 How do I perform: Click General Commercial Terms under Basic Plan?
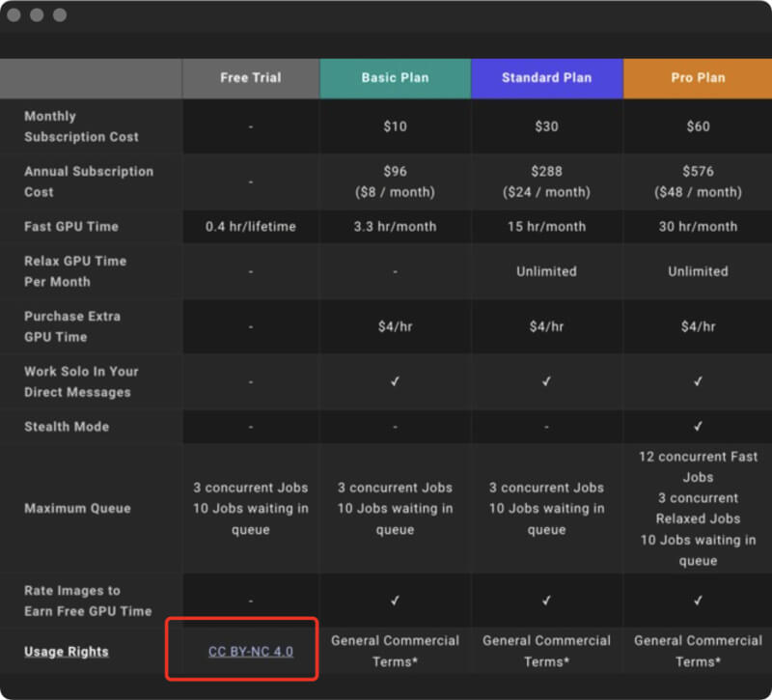[x=395, y=651]
